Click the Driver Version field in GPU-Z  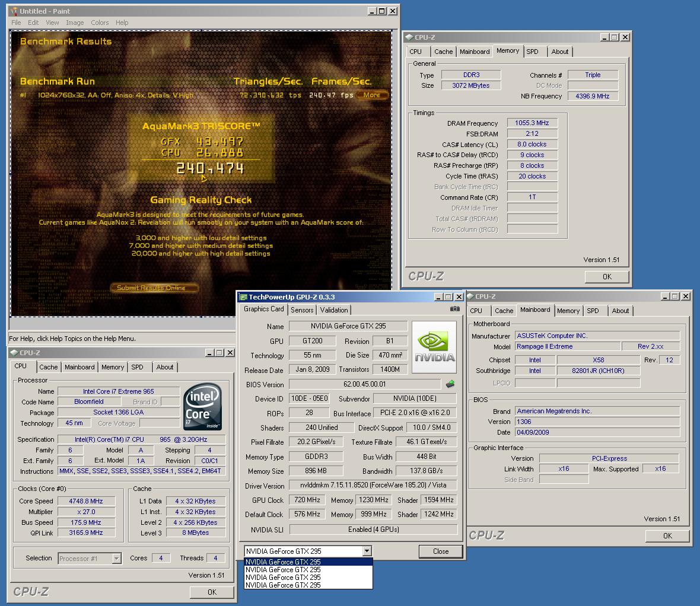[x=373, y=485]
